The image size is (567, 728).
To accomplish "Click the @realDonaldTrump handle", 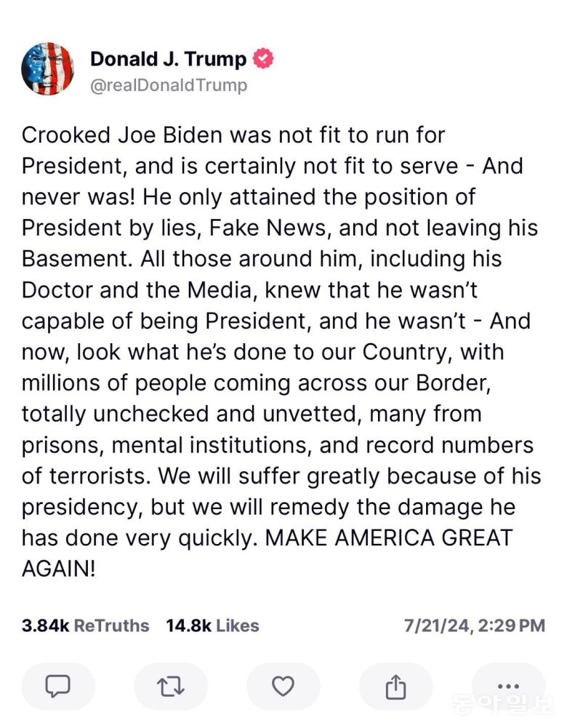I will [168, 85].
